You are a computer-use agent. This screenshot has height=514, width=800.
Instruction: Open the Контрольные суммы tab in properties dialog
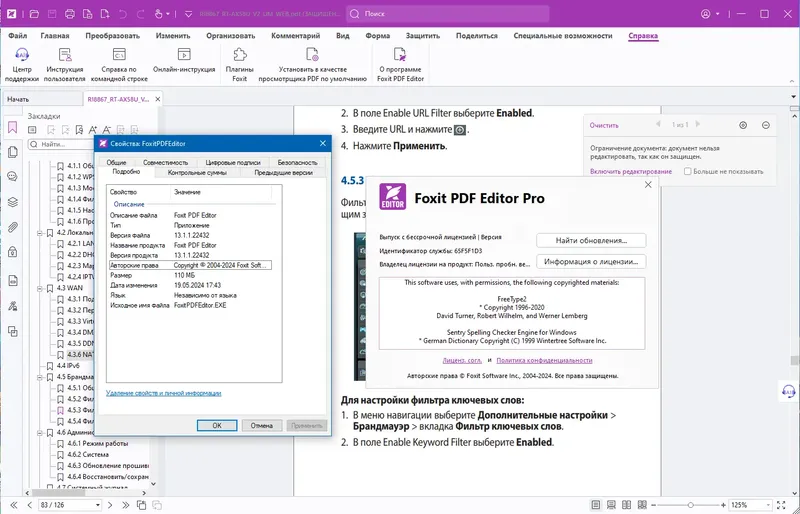click(197, 173)
